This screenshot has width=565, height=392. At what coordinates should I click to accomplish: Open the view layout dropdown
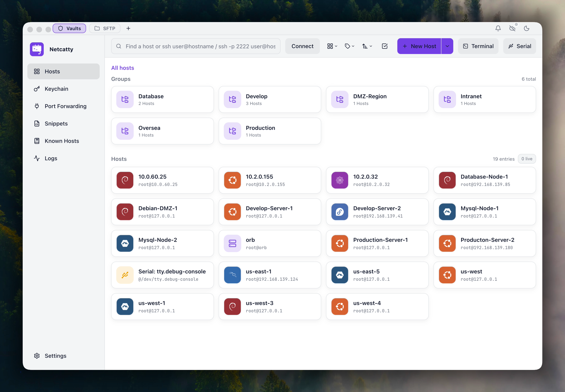point(332,46)
